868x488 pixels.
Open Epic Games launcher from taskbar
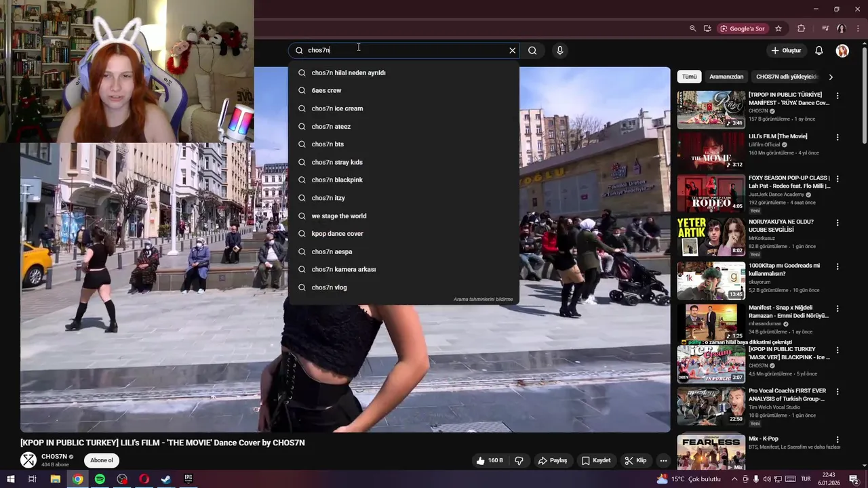[189, 479]
